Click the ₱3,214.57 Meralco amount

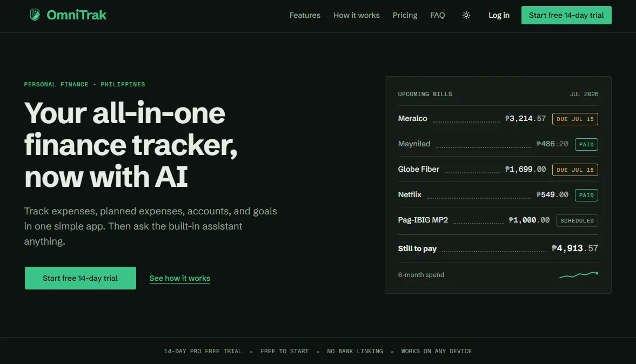[525, 118]
